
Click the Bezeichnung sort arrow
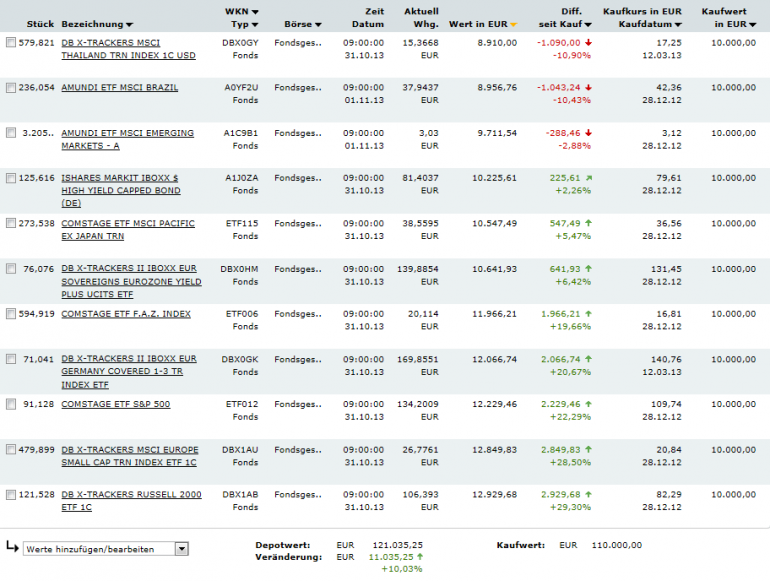click(130, 24)
